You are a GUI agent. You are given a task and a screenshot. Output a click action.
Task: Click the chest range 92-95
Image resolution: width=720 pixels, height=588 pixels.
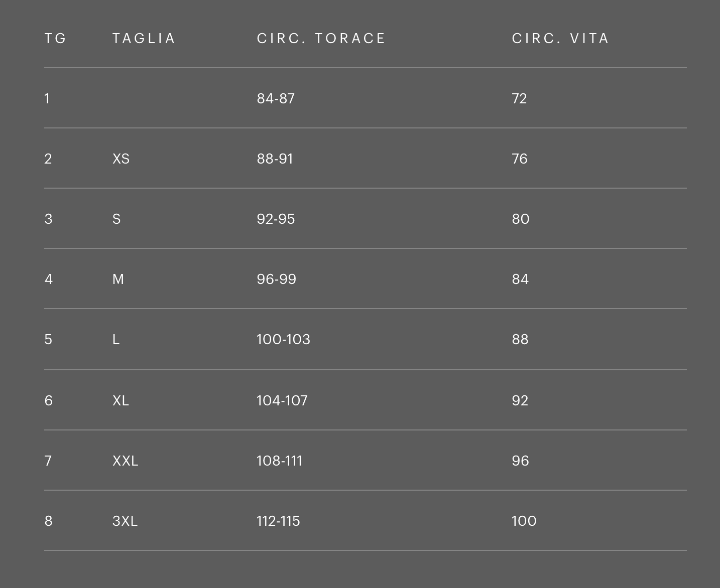click(x=276, y=219)
